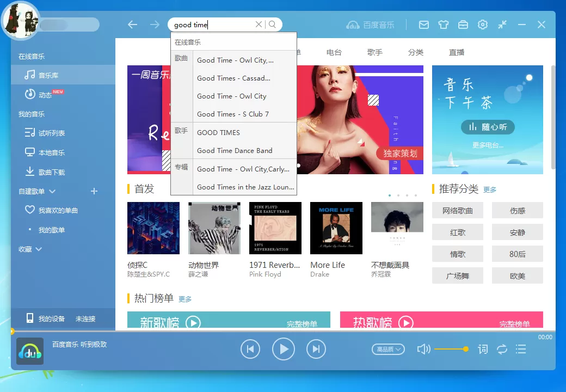Show lyrics with 词 icon

coord(483,349)
